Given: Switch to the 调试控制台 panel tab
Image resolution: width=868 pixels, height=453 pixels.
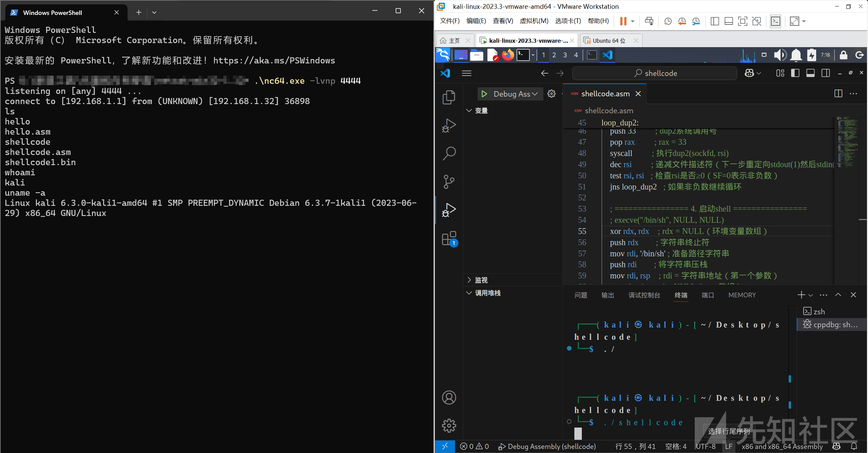Looking at the screenshot, I should point(644,295).
